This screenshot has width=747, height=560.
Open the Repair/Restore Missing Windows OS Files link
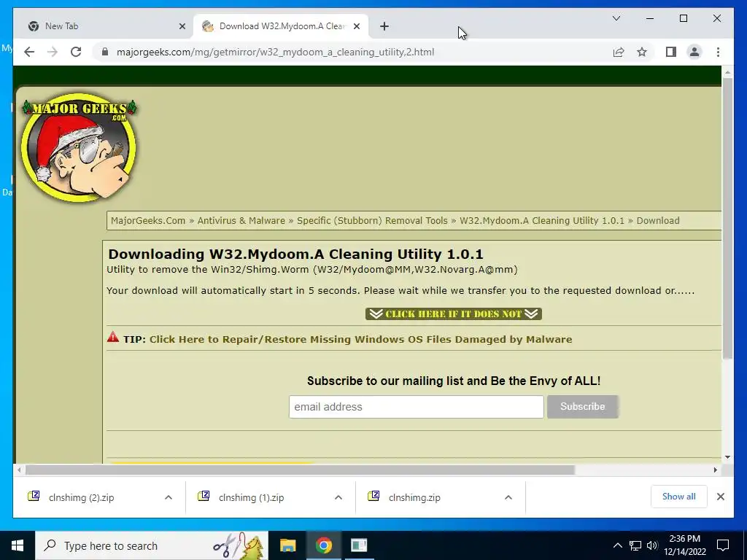click(360, 340)
